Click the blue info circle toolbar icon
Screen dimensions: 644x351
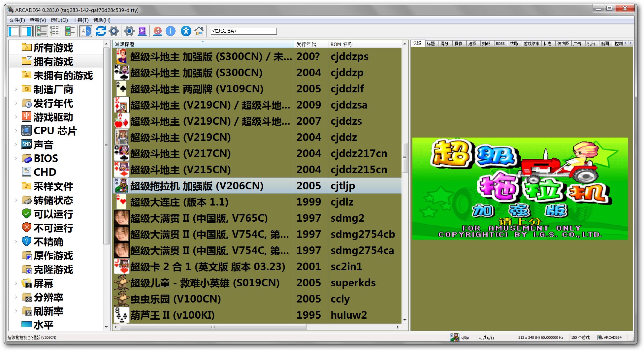click(170, 31)
